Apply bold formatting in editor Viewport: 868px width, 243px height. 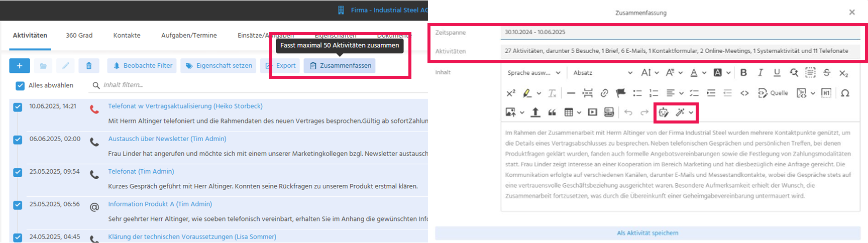coord(743,73)
